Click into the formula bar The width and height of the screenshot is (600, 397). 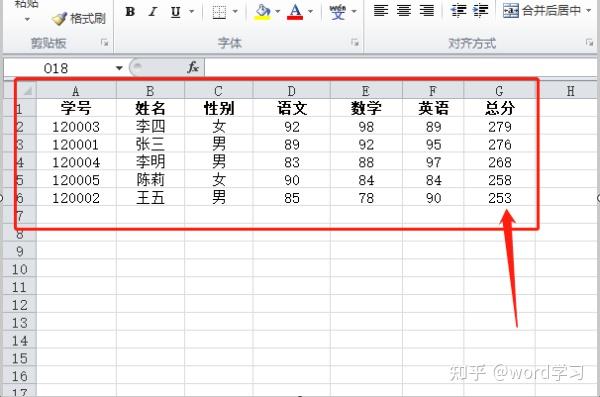[402, 68]
